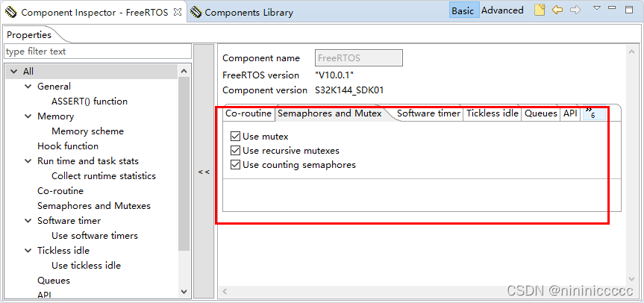The width and height of the screenshot is (644, 303).
Task: Collapse the tree pane with << button
Action: (204, 171)
